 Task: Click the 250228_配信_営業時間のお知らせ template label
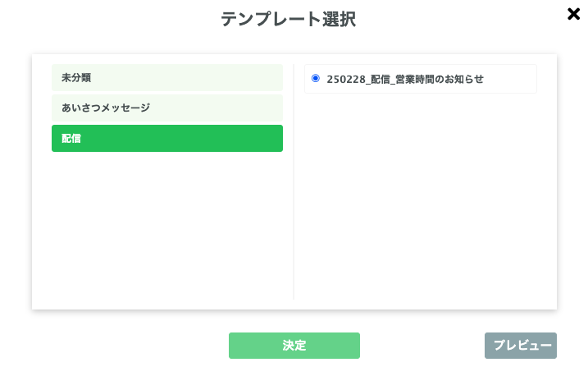405,80
